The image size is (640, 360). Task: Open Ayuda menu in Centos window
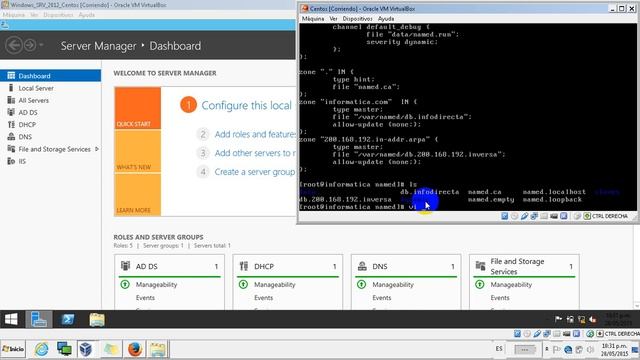386,18
